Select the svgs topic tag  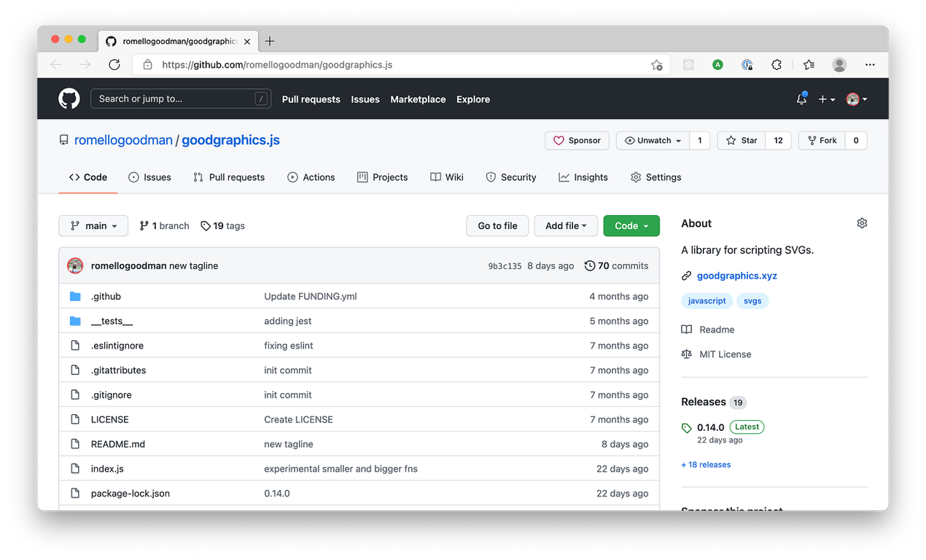[x=752, y=300]
